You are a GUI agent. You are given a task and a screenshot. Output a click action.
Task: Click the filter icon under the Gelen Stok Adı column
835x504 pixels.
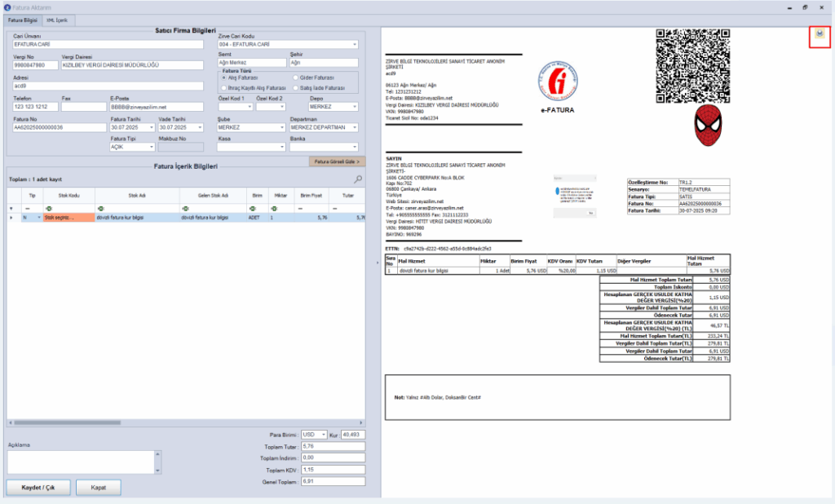185,208
